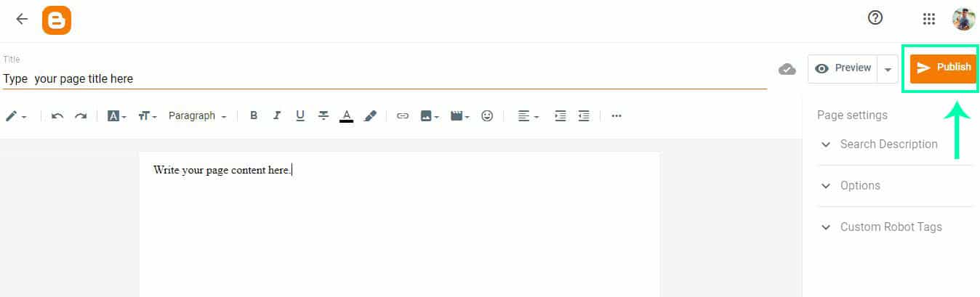Click the Preview button
This screenshot has height=297, width=980.
point(843,68)
